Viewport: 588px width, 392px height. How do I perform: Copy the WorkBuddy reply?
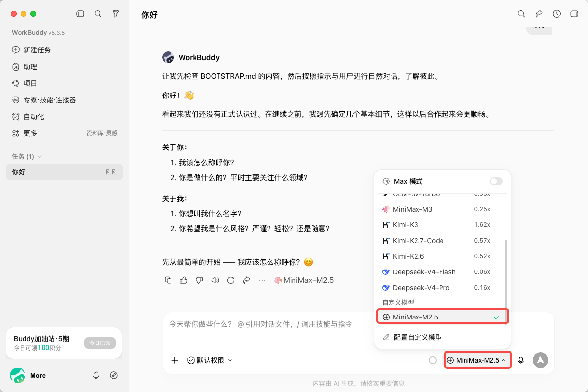click(168, 280)
